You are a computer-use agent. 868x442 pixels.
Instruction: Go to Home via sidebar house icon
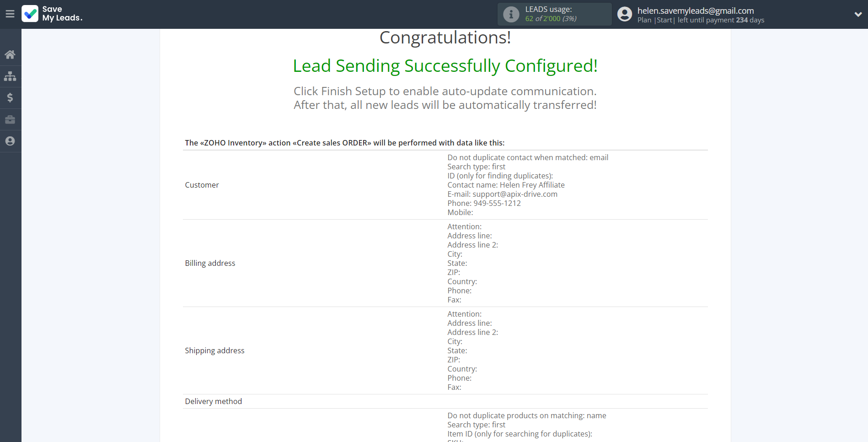tap(10, 55)
